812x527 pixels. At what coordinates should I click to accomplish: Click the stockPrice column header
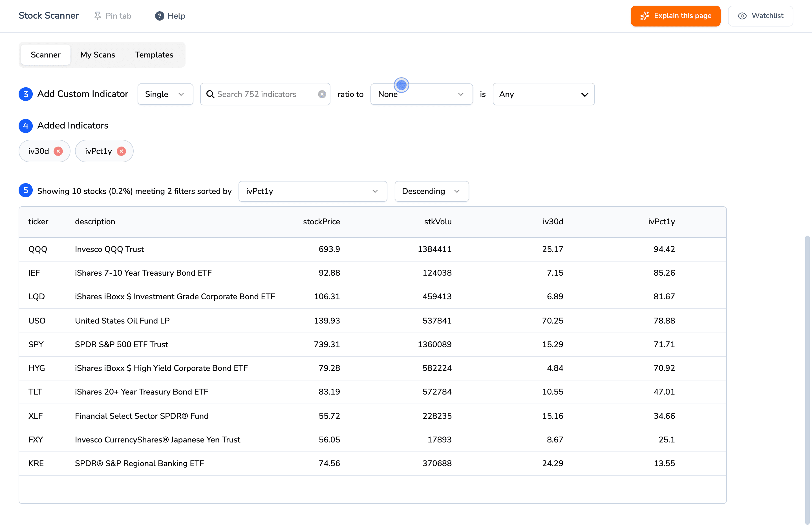(x=321, y=222)
